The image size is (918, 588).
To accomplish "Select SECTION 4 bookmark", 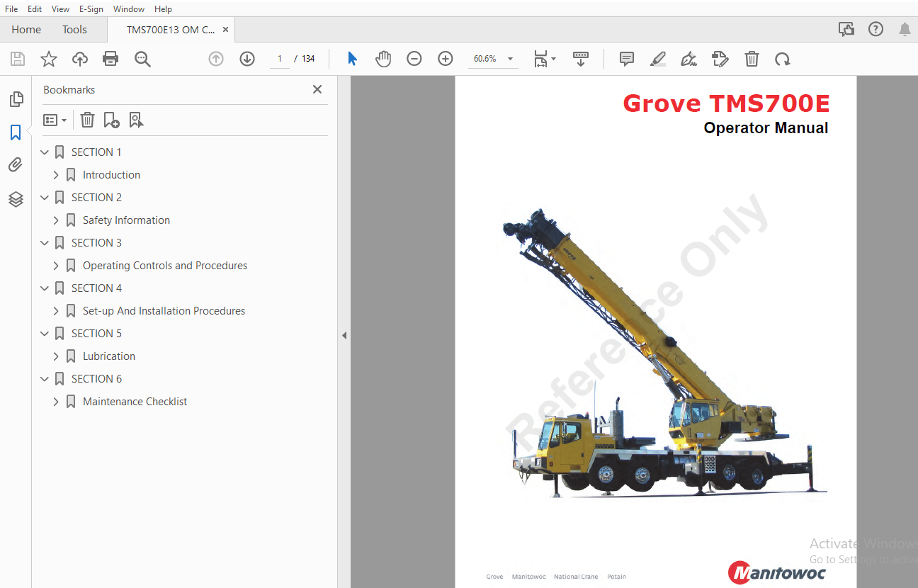I will (96, 288).
